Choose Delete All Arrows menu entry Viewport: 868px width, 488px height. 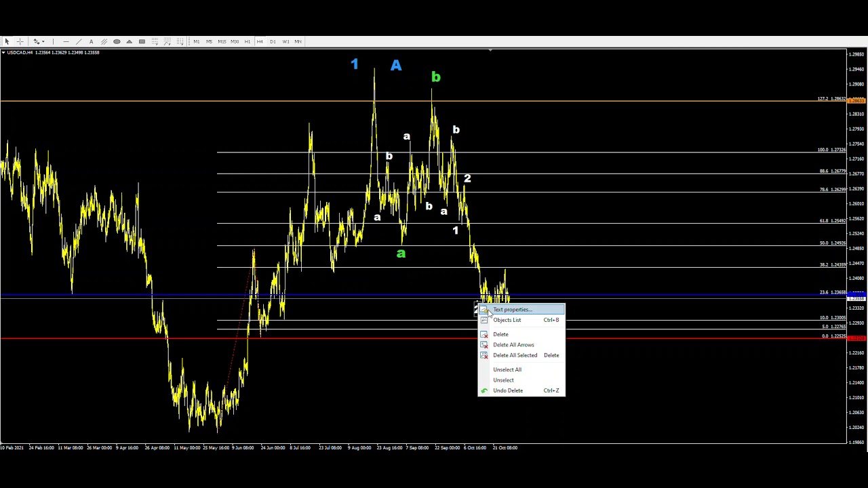pos(521,345)
